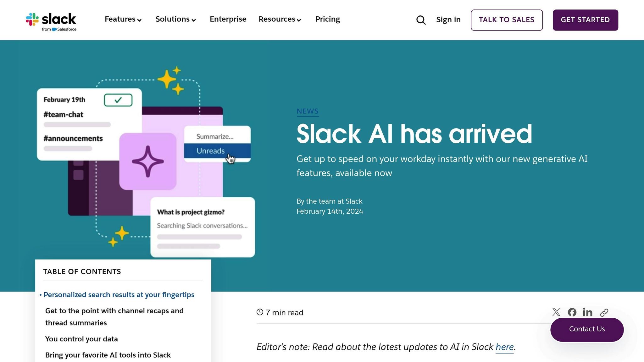Go to the Pricing page
This screenshot has height=362, width=644.
[328, 19]
